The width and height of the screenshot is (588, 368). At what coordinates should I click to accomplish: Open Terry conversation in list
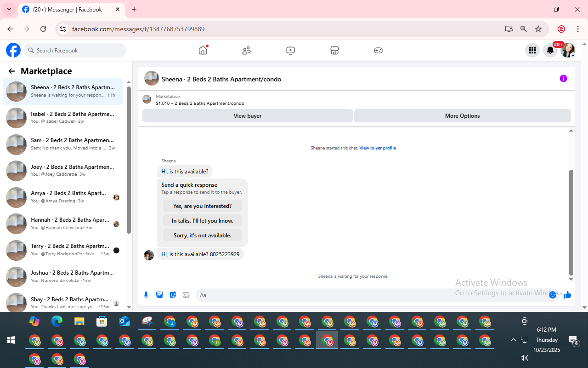63,250
